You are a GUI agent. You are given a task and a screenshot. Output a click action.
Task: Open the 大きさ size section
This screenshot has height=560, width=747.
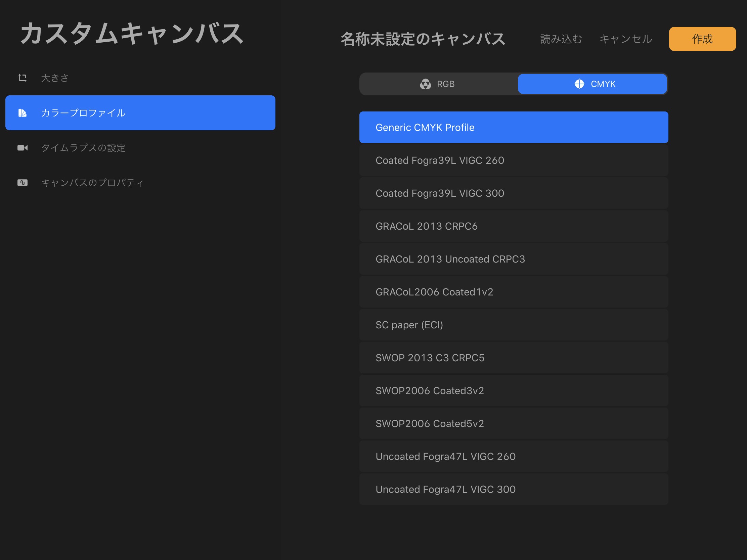pos(140,78)
